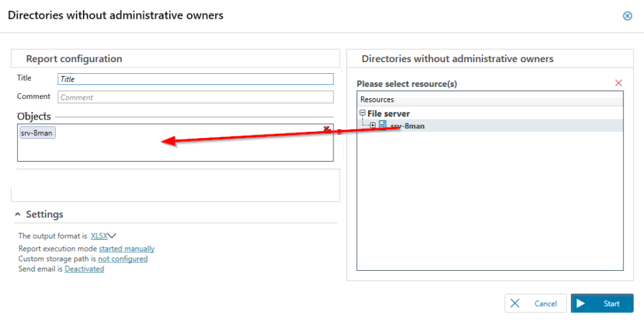Close dialog using top-right circled X
This screenshot has height=324, width=644.
tap(627, 16)
